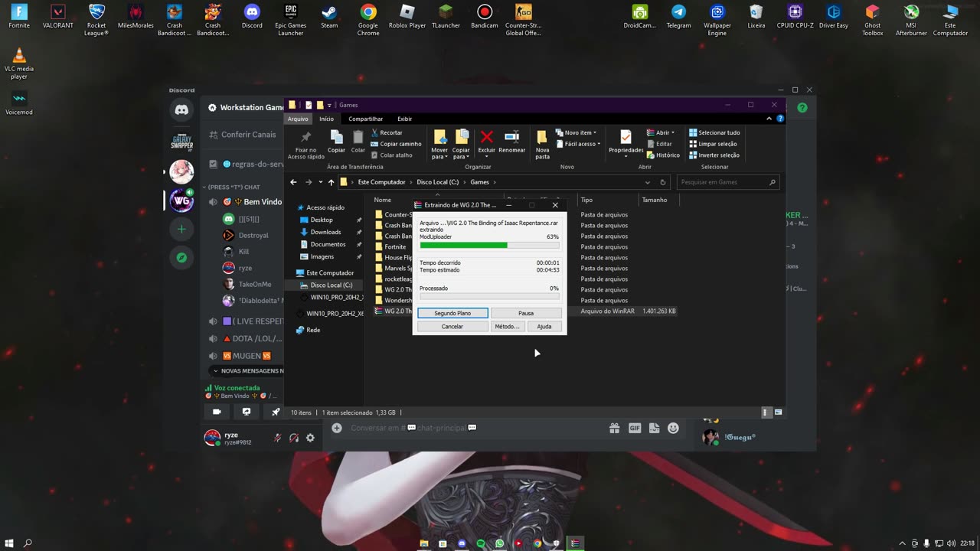The height and width of the screenshot is (551, 980).
Task: Select Imagens in the navigation pane
Action: [322, 256]
